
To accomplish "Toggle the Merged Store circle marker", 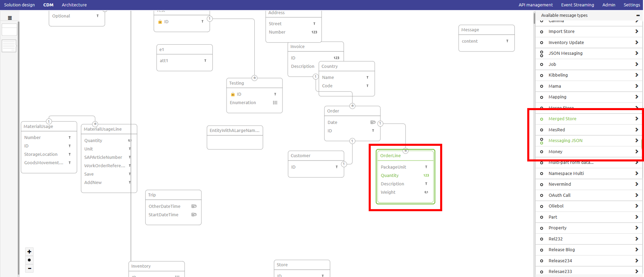I will (x=542, y=119).
